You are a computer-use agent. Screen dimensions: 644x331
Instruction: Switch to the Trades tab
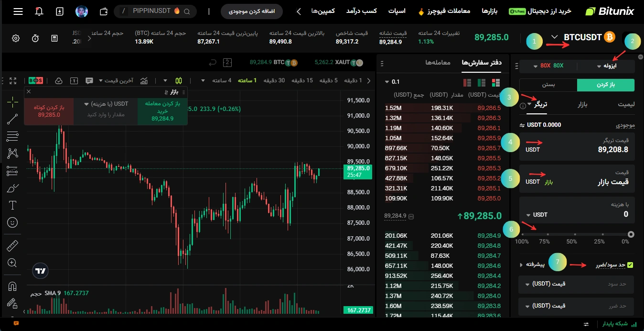pyautogui.click(x=438, y=63)
